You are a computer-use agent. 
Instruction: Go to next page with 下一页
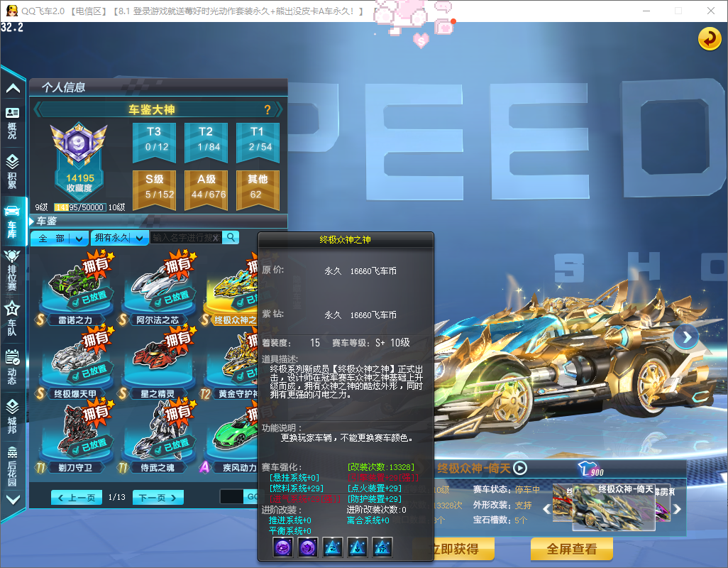(158, 498)
